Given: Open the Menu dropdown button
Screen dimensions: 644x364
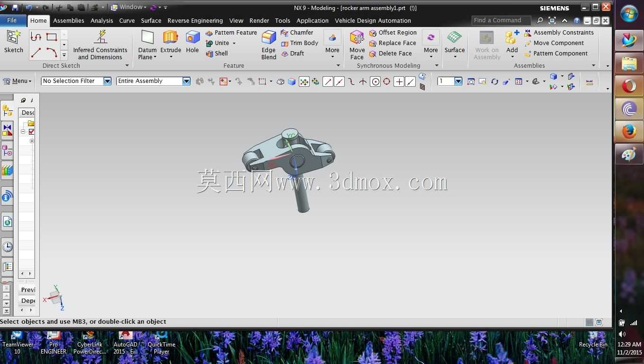Looking at the screenshot, I should [x=17, y=81].
